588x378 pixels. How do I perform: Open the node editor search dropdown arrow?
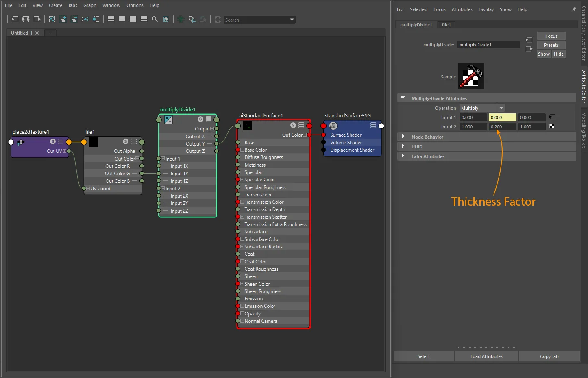click(x=292, y=20)
